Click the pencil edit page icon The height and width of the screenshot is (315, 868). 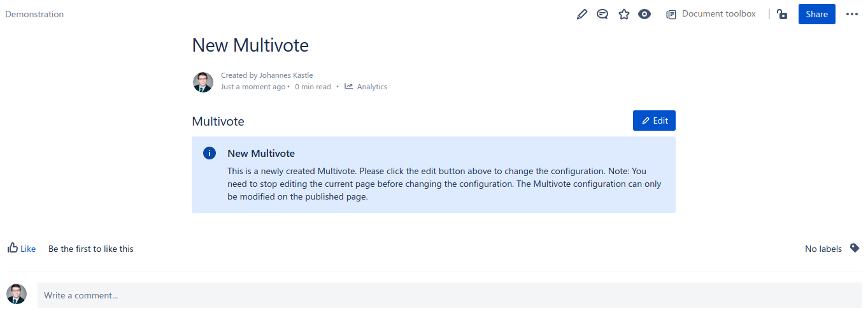[x=581, y=14]
